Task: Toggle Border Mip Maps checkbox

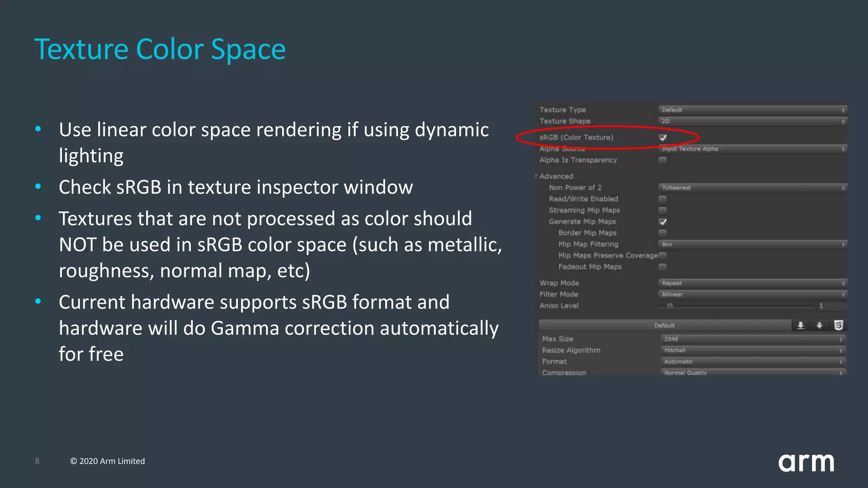Action: click(662, 233)
